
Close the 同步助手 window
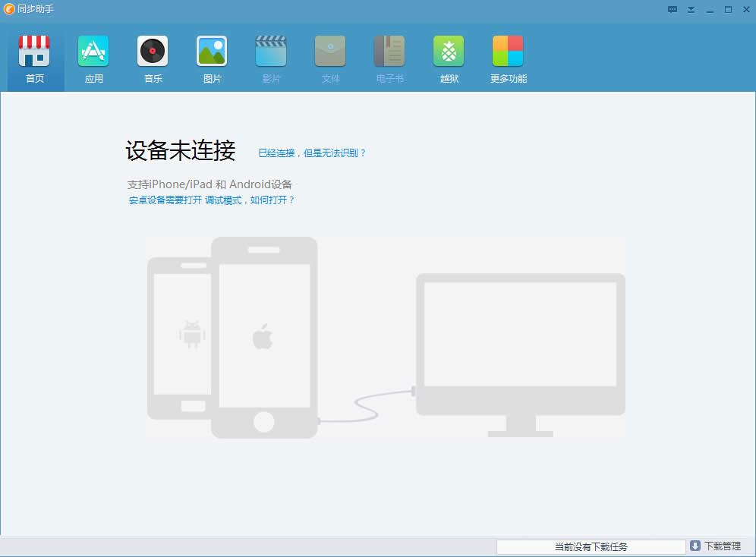pyautogui.click(x=746, y=10)
